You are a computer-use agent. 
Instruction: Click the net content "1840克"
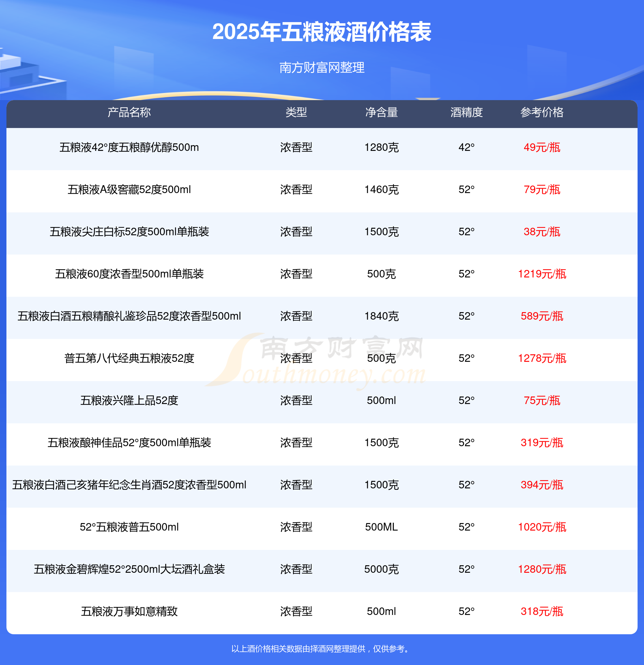(x=381, y=316)
